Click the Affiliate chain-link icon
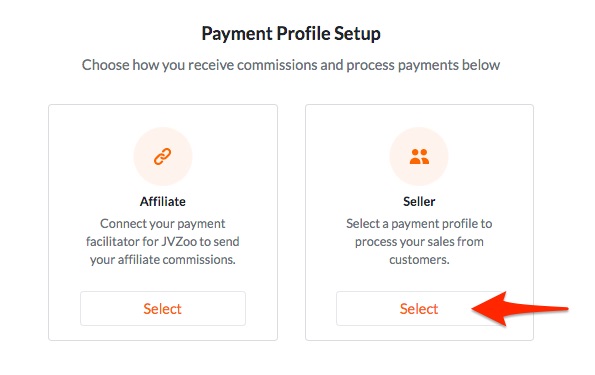This screenshot has width=595, height=375. click(162, 156)
